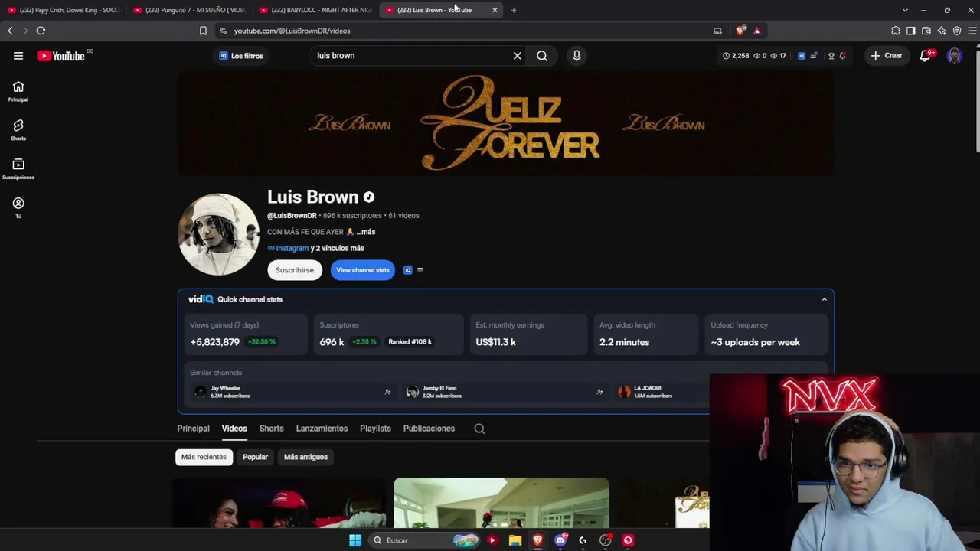Screen dimensions: 980x551
Task: Open Shorts in the left sidebar
Action: click(18, 130)
